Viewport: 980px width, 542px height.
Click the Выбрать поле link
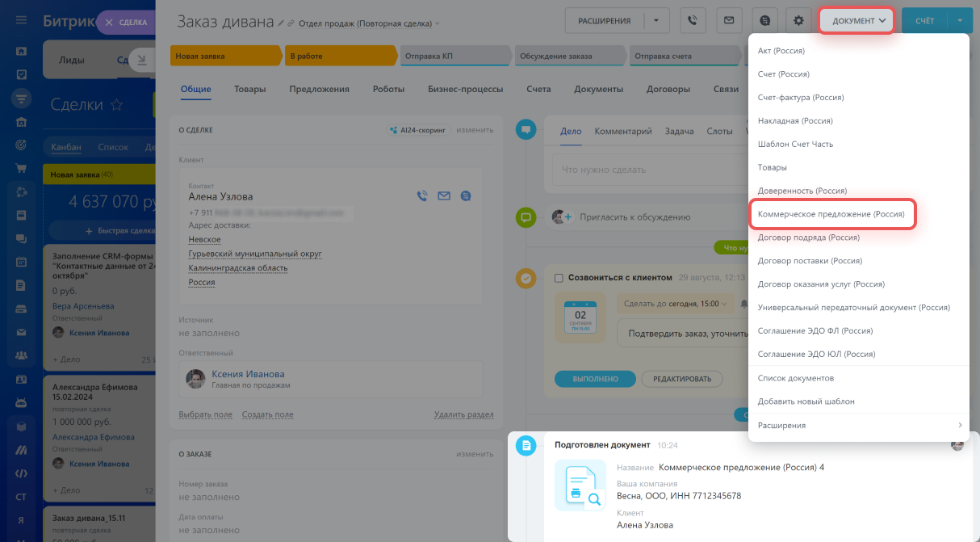[x=205, y=414]
